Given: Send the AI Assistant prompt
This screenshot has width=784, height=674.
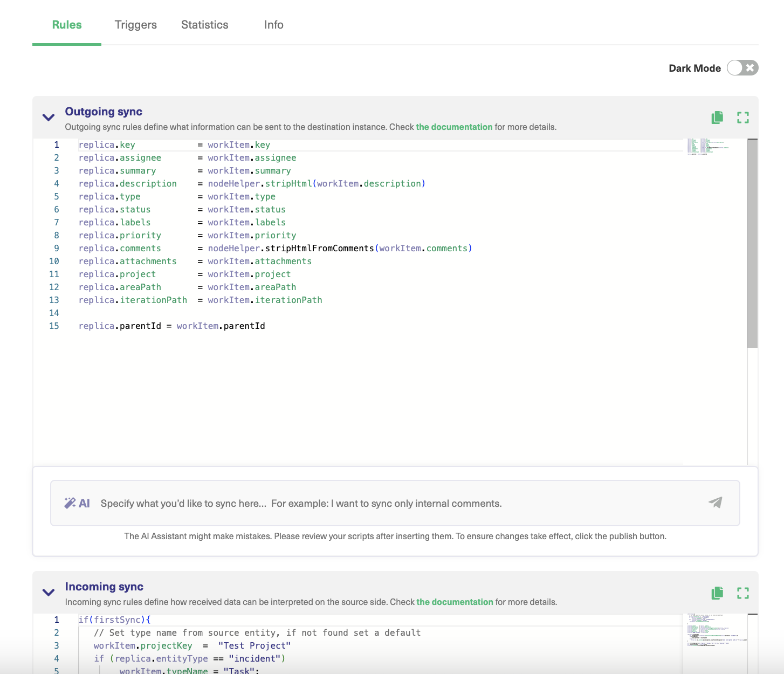Looking at the screenshot, I should point(716,503).
